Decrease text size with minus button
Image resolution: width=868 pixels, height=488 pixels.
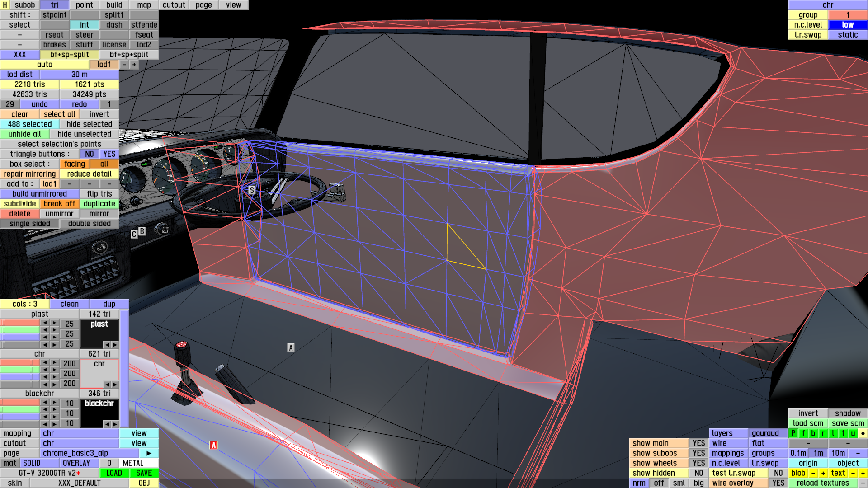853,473
